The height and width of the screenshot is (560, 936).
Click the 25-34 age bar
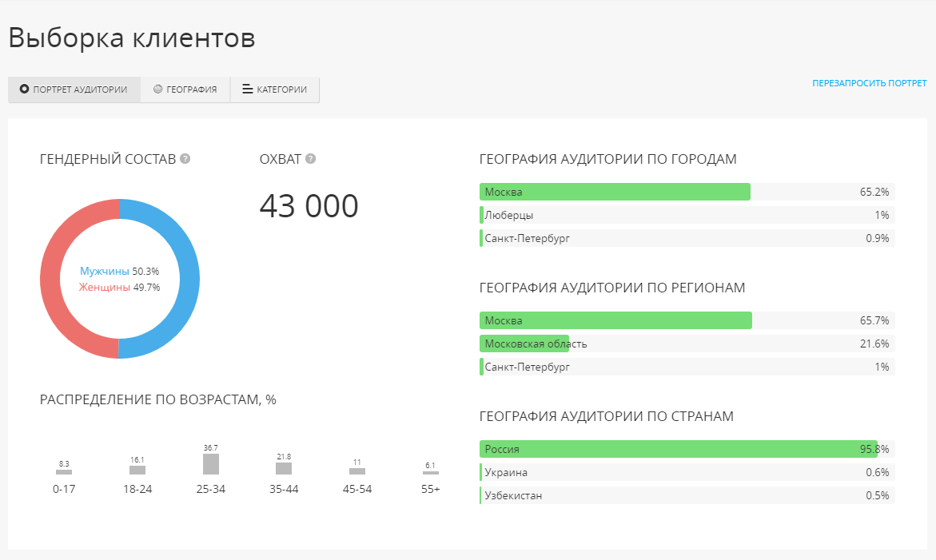point(211,464)
